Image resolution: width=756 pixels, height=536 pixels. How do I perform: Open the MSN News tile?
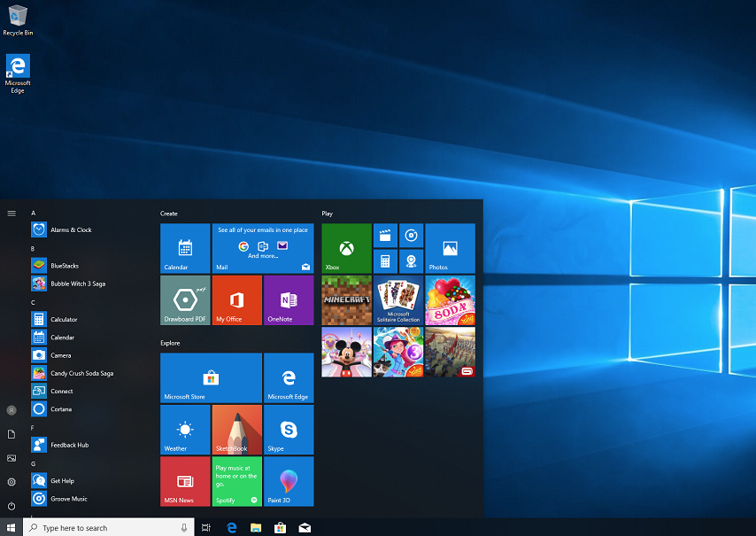click(x=185, y=481)
